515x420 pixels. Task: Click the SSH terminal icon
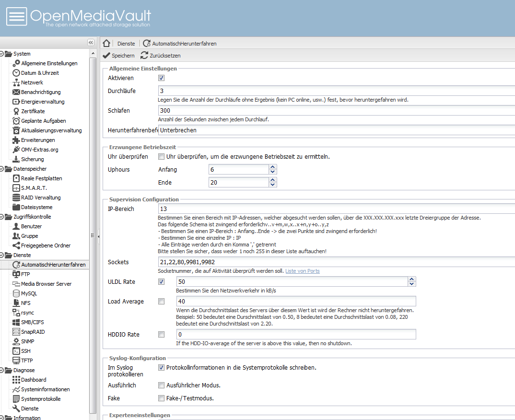pos(16,351)
